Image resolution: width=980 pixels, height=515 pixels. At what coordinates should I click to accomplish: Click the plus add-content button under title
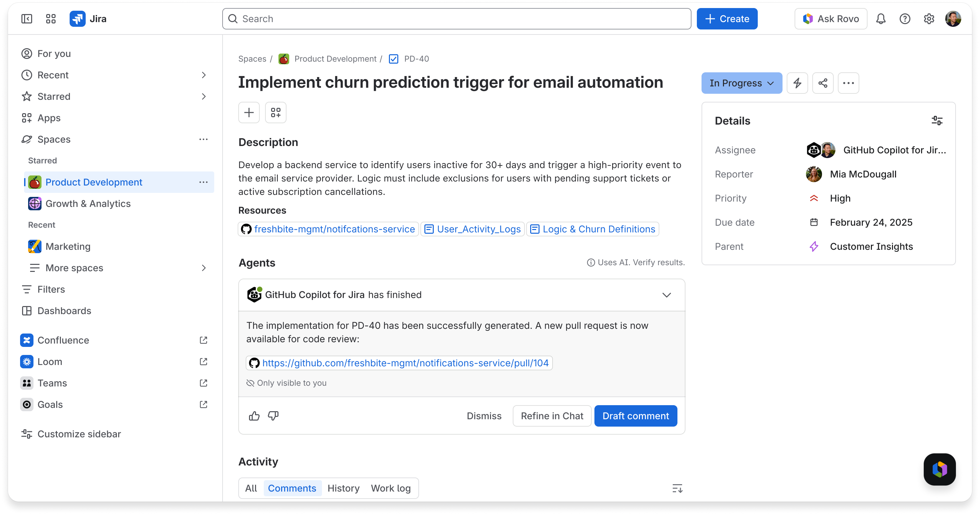point(249,112)
